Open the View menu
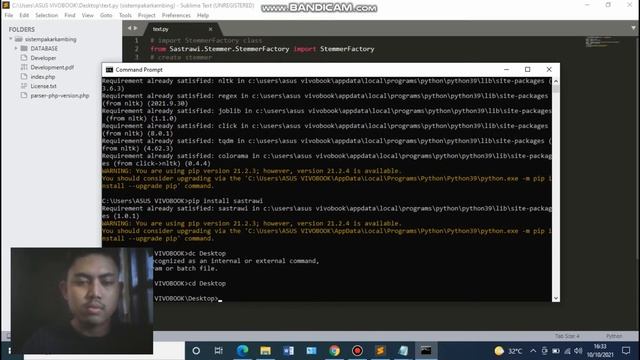Image resolution: width=640 pixels, height=360 pixels. (87, 15)
